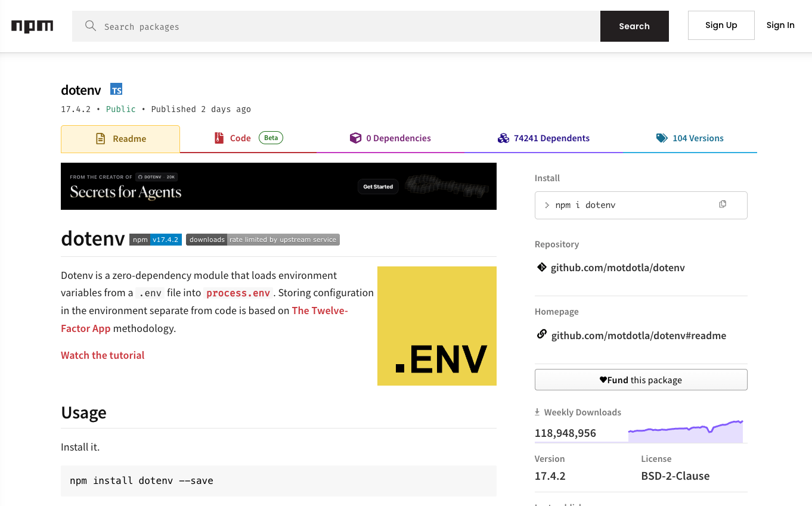Open the Readme tab

tap(120, 139)
